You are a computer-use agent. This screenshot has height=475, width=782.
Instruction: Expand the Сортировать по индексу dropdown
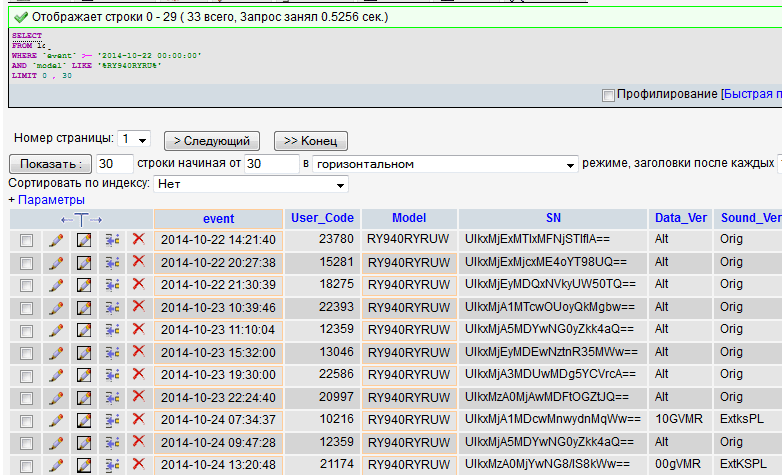pyautogui.click(x=250, y=184)
